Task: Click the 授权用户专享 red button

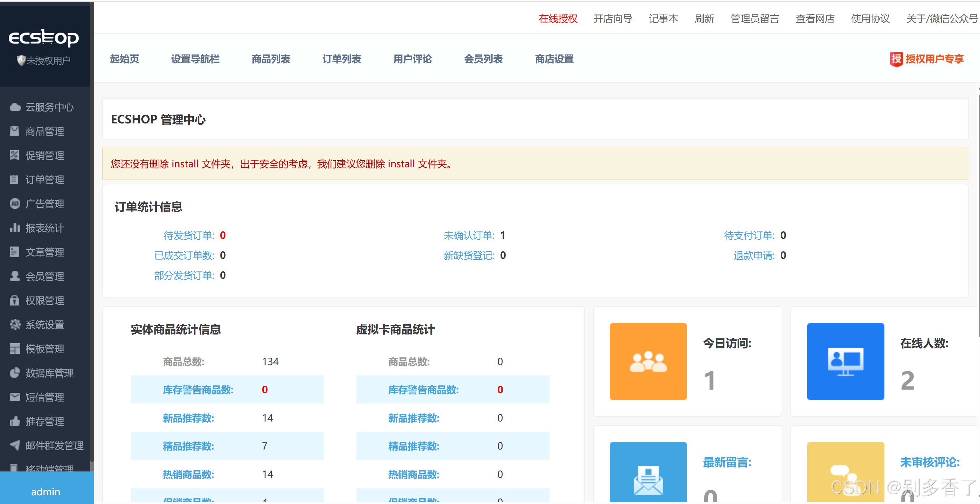Action: [x=927, y=59]
